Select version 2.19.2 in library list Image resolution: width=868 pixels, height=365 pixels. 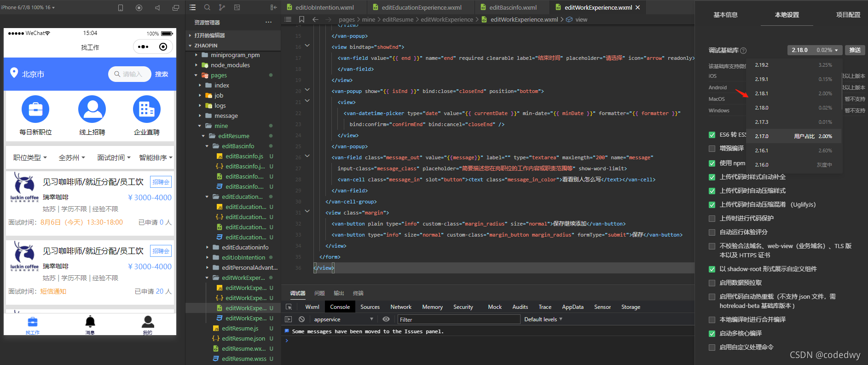793,65
